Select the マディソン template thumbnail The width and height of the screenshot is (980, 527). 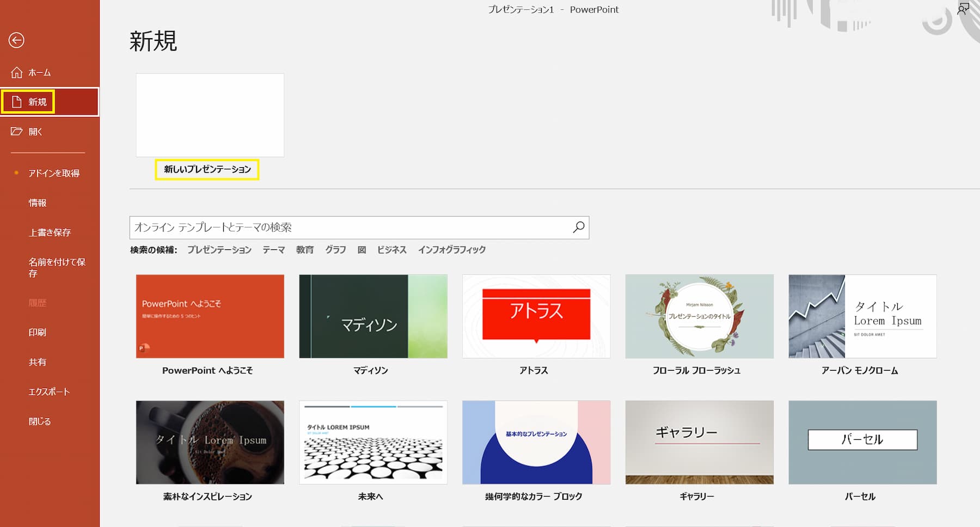pyautogui.click(x=373, y=316)
